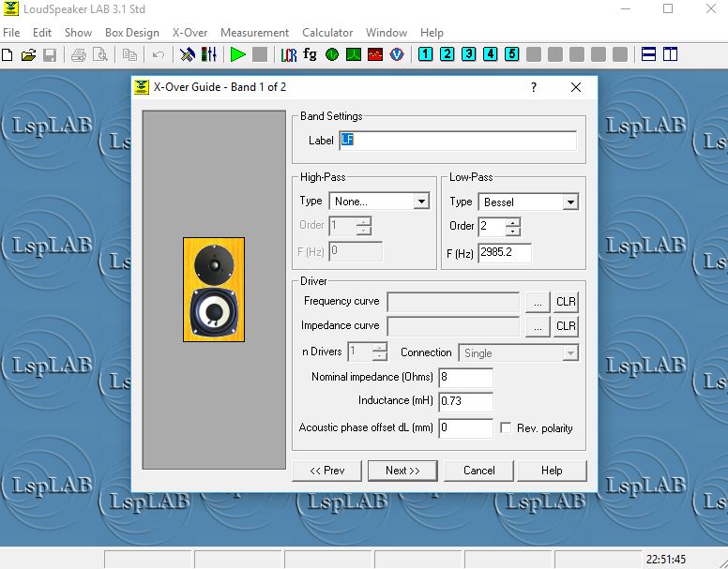
Task: Open the blue V voltmeter icon
Action: [x=397, y=54]
